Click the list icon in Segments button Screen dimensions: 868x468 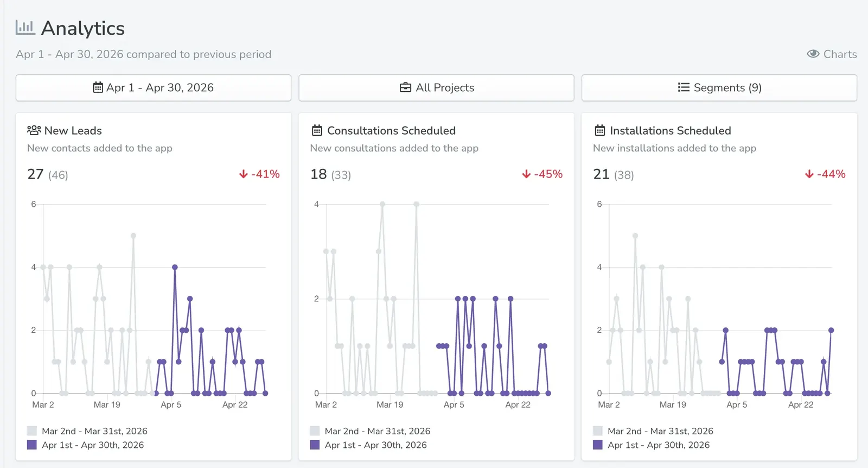point(684,87)
